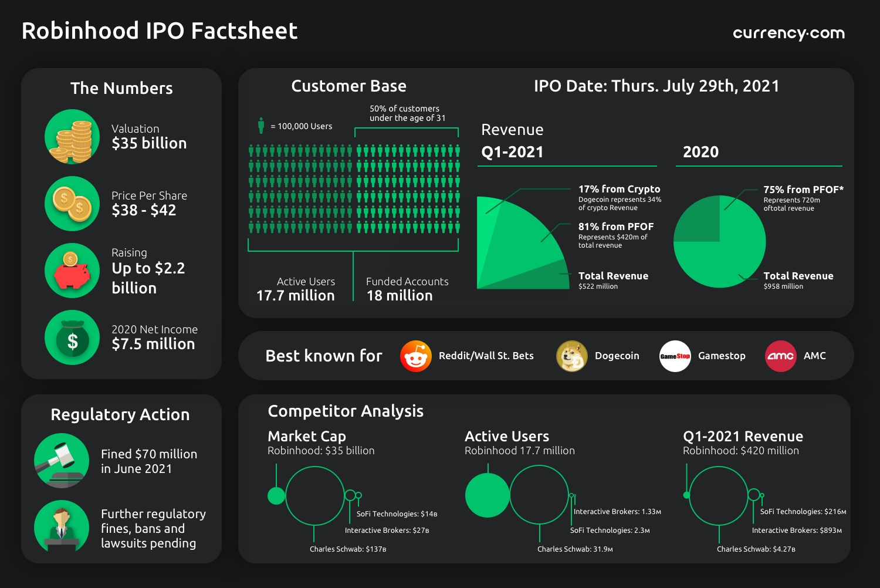Click the two dollar coins Price Per Share icon
880x588 pixels.
(72, 204)
